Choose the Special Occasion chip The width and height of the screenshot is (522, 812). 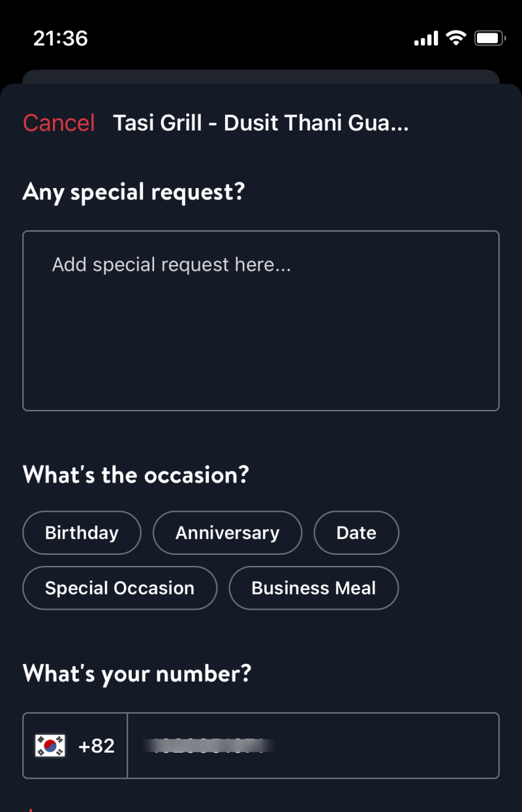[x=119, y=588]
